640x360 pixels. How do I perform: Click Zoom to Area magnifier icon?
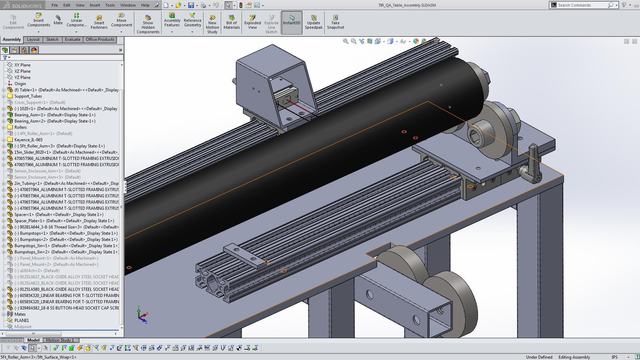(353, 41)
